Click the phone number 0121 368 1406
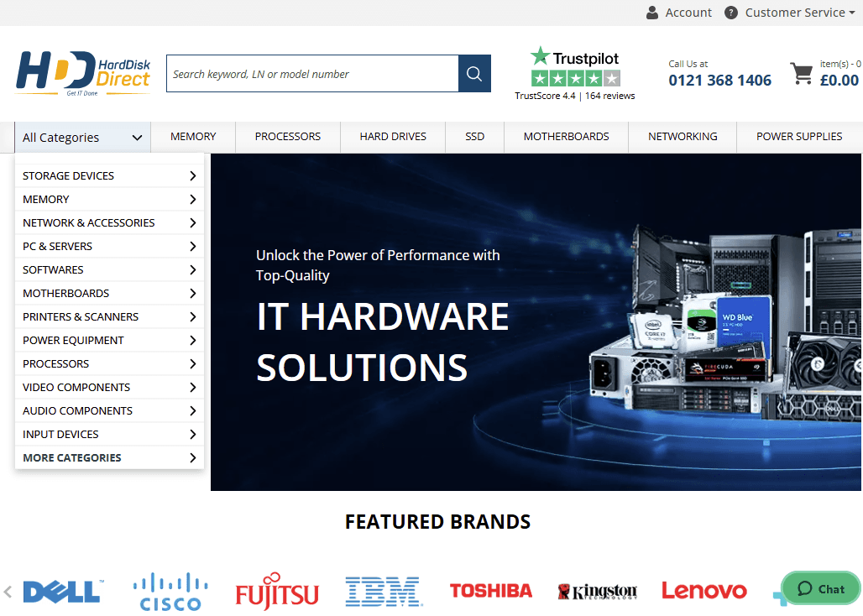This screenshot has width=863, height=616. 719,80
